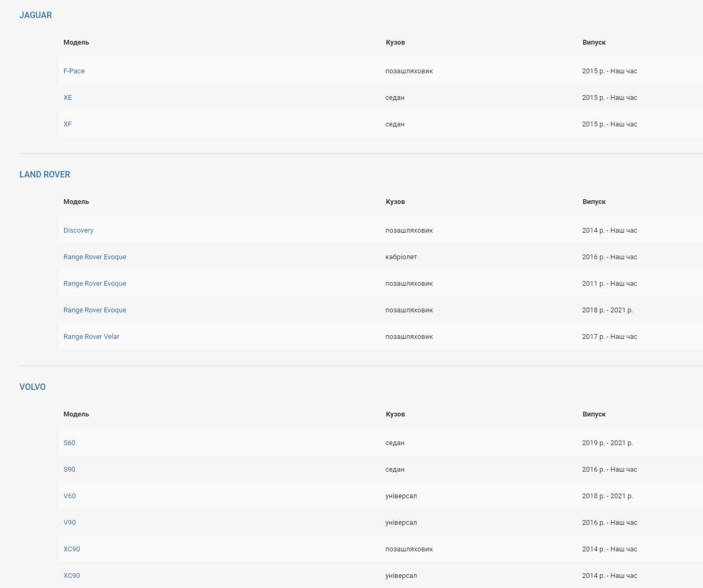703x588 pixels.
Task: Select the XF release years cell
Action: [x=610, y=124]
